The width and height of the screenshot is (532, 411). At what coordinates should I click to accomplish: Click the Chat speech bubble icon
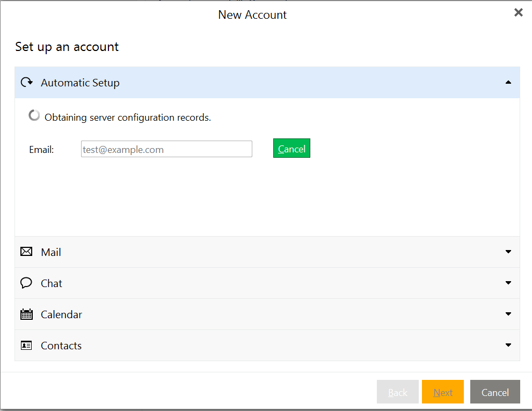tap(26, 283)
